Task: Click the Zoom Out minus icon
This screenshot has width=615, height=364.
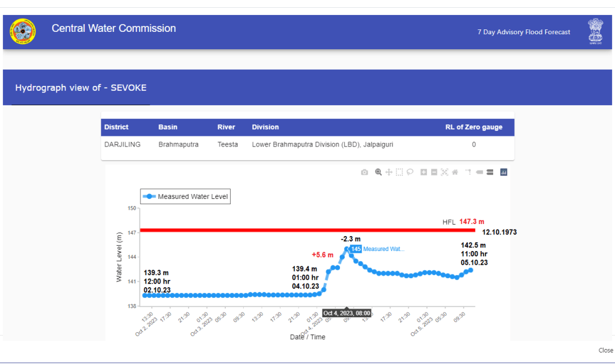Action: click(434, 172)
